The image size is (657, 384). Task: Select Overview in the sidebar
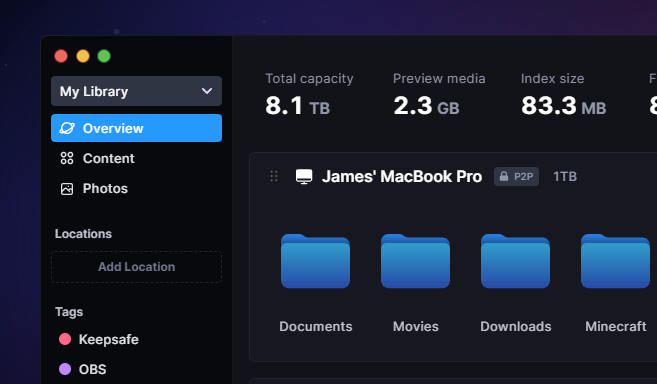[x=136, y=128]
